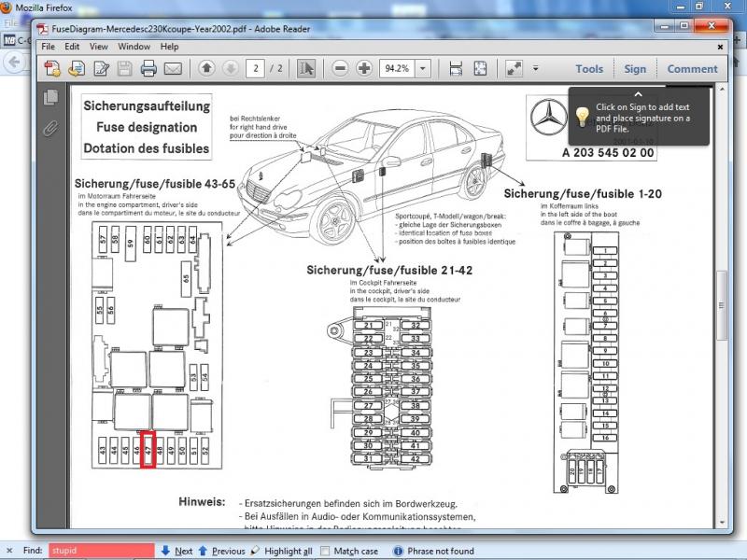
Task: Minimize the Adobe Reader window
Action: (665, 26)
